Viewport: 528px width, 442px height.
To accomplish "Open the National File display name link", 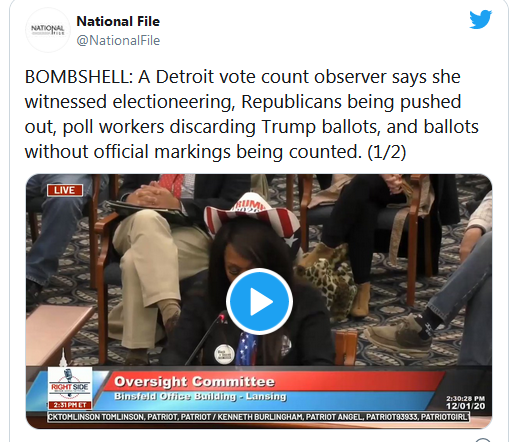I will pos(118,21).
